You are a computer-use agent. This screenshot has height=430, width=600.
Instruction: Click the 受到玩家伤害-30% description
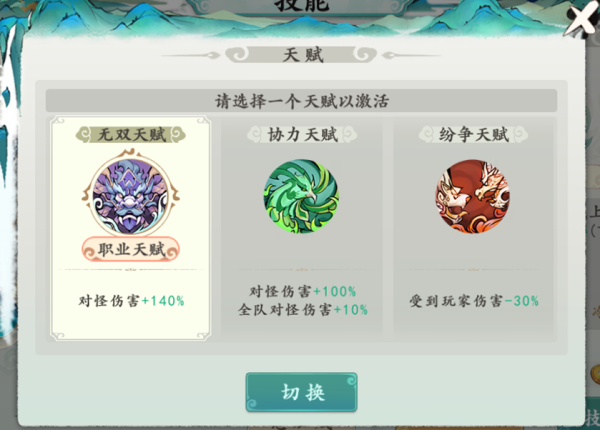pos(474,301)
